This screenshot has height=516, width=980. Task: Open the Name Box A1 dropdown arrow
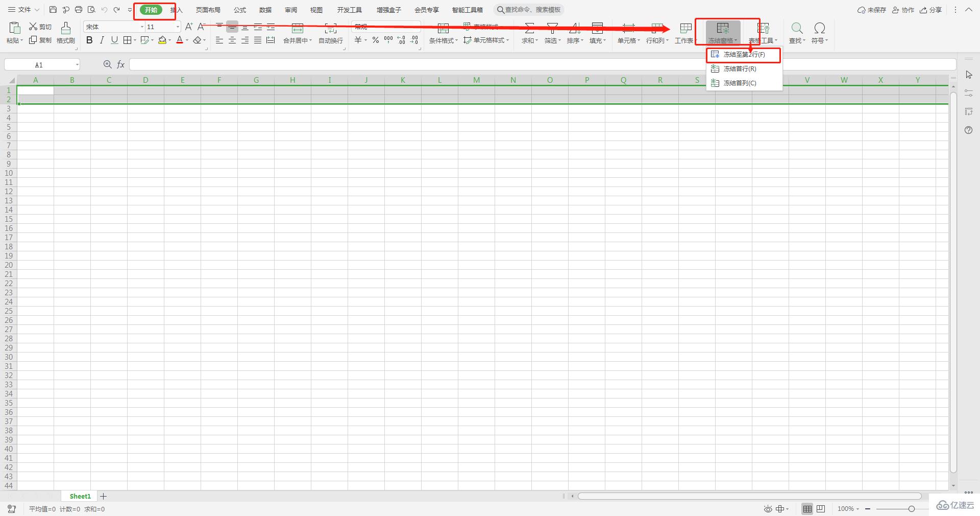coord(78,65)
